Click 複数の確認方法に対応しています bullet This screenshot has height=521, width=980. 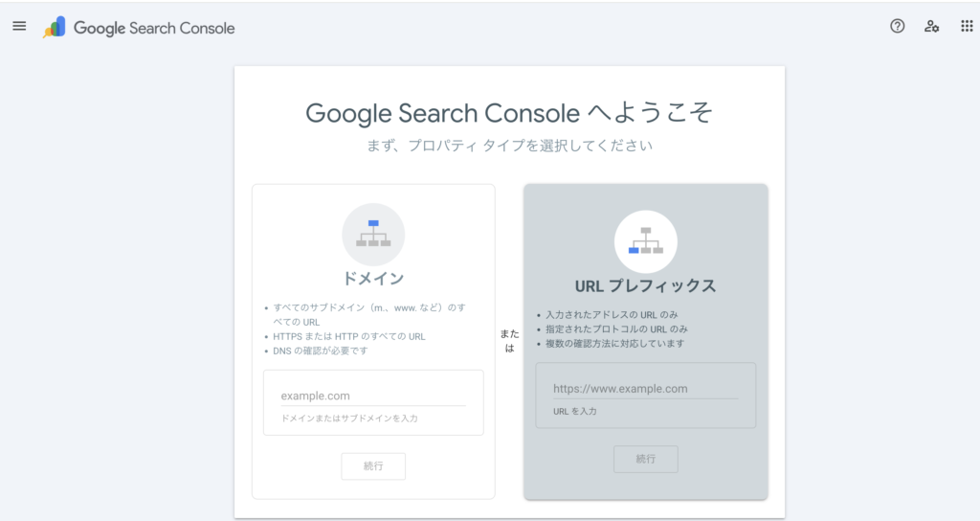click(x=615, y=344)
